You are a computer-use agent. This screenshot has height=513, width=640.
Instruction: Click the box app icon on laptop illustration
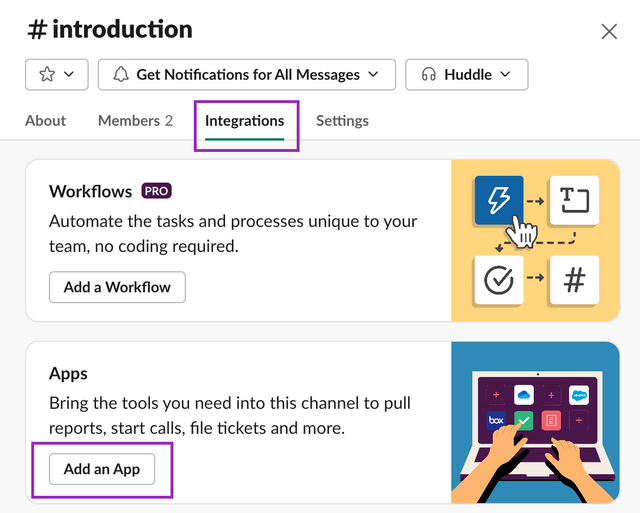pos(496,420)
